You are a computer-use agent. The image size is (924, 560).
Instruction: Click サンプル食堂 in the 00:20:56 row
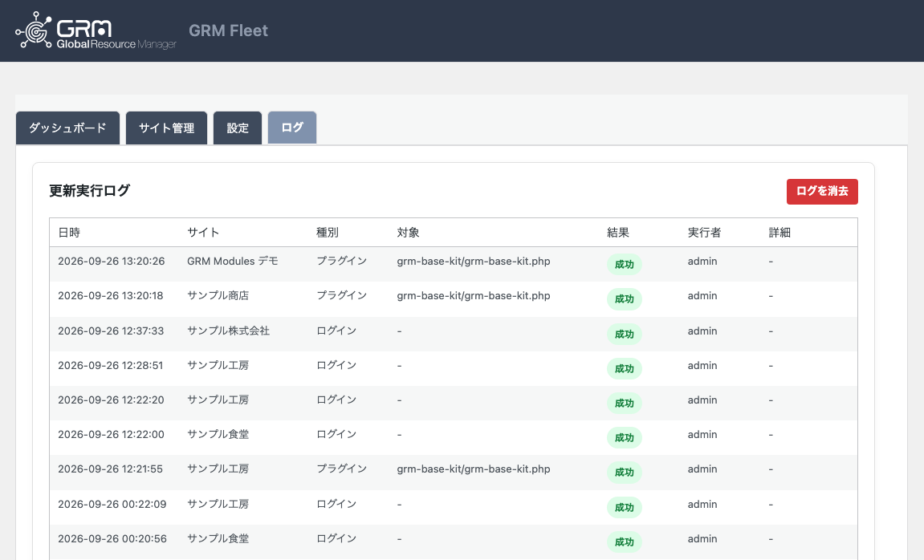pos(218,539)
